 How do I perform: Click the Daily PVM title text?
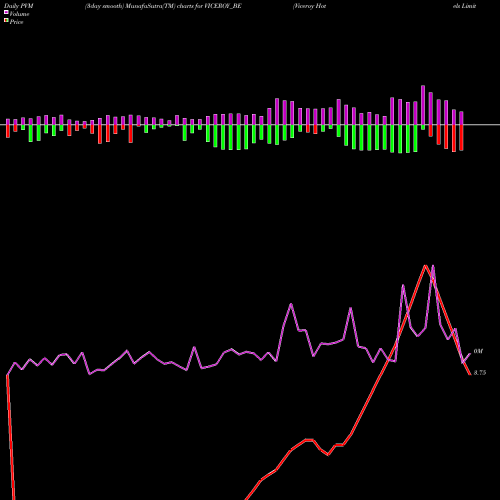click(x=19, y=6)
